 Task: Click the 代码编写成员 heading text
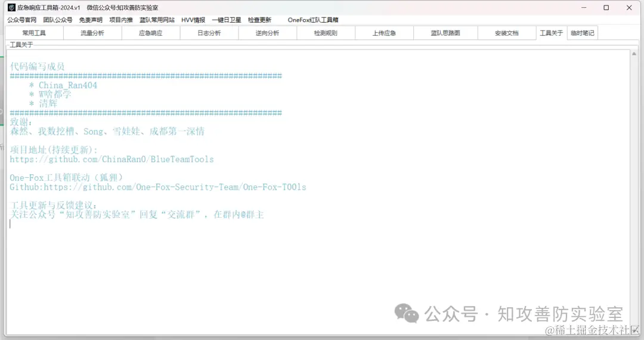[x=38, y=67]
